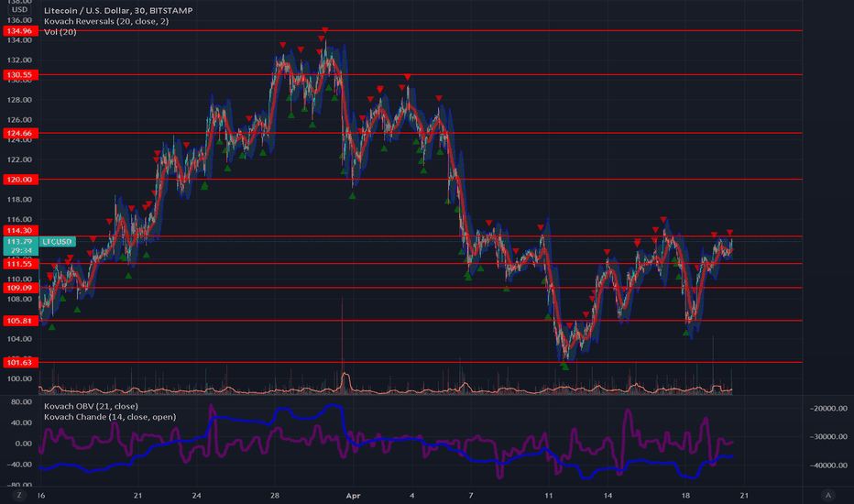Click the 7 date on time axis
Image resolution: width=854 pixels, height=504 pixels.
point(471,496)
